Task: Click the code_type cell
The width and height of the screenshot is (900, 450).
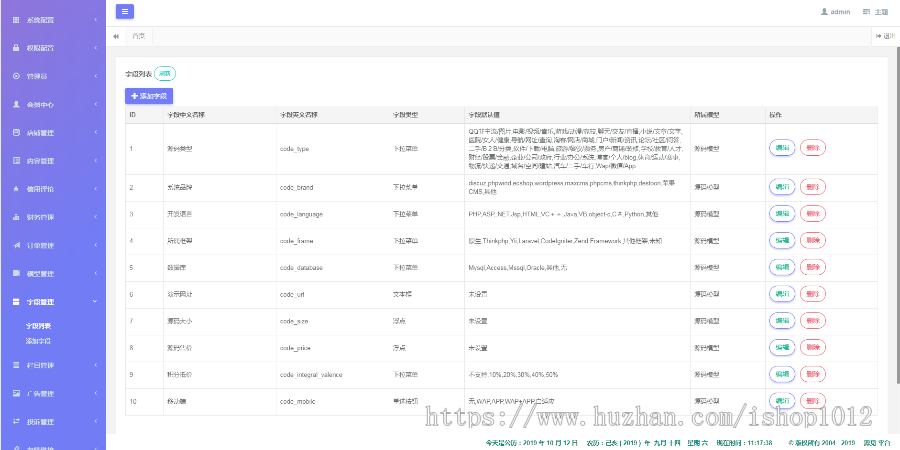Action: coord(332,149)
